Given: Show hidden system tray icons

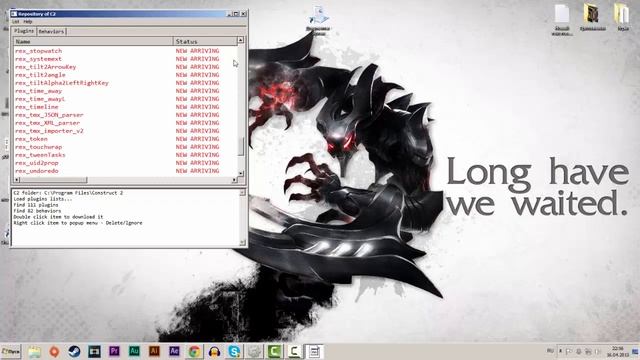Looking at the screenshot, I should click(x=560, y=351).
